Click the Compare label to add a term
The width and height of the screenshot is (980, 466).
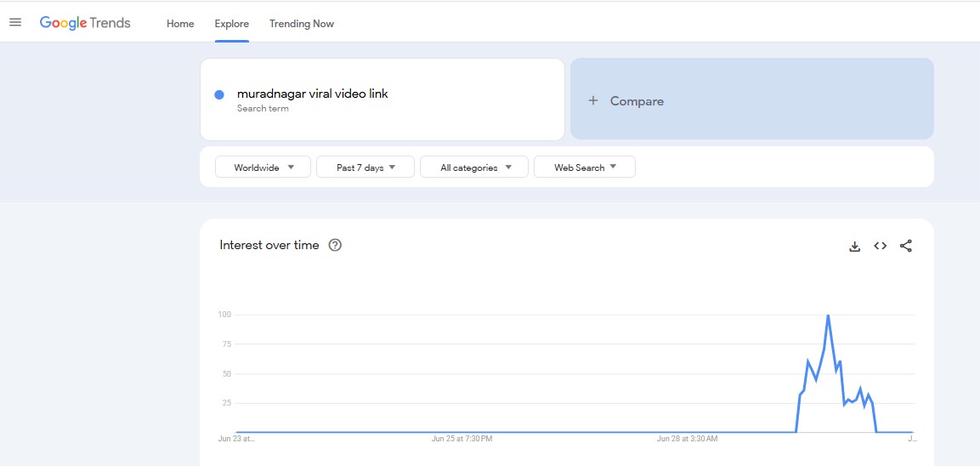[x=636, y=101]
